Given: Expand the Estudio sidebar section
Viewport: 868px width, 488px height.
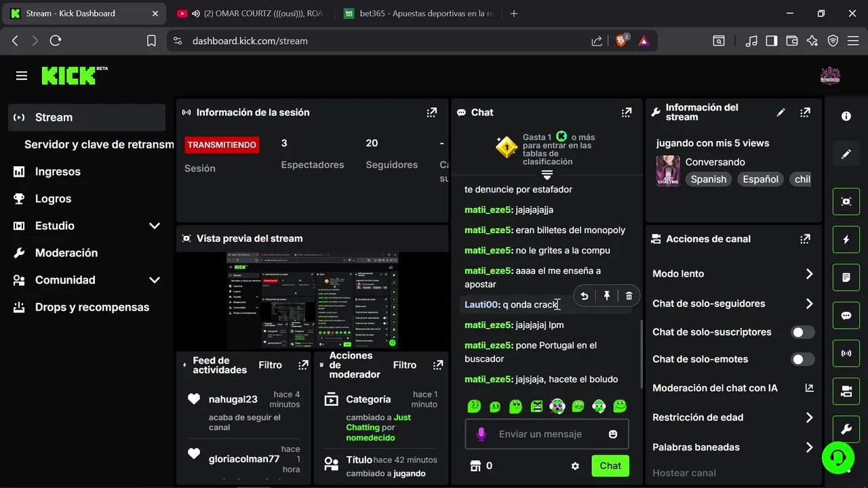Looking at the screenshot, I should (x=155, y=226).
